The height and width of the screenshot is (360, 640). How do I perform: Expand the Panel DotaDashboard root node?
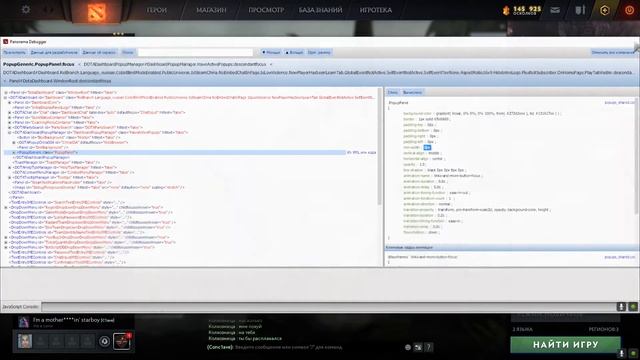(x=6, y=93)
